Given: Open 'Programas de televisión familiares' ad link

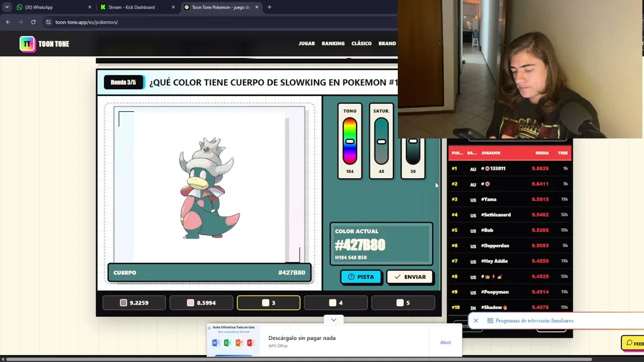Looking at the screenshot, I should pos(534,321).
